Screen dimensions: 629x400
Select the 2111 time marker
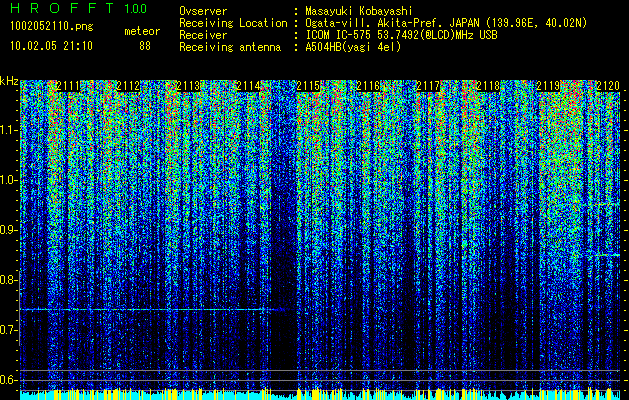(68, 86)
